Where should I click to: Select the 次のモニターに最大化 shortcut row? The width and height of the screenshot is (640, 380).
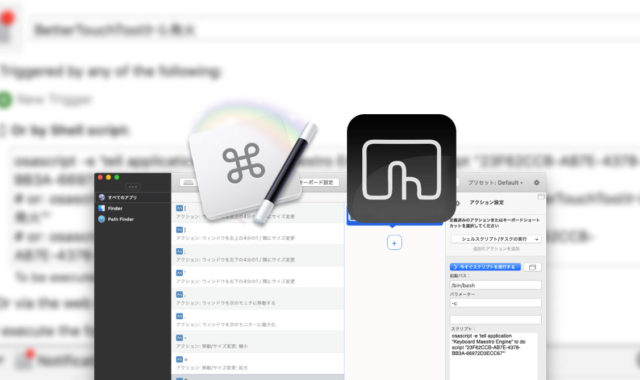(x=258, y=320)
